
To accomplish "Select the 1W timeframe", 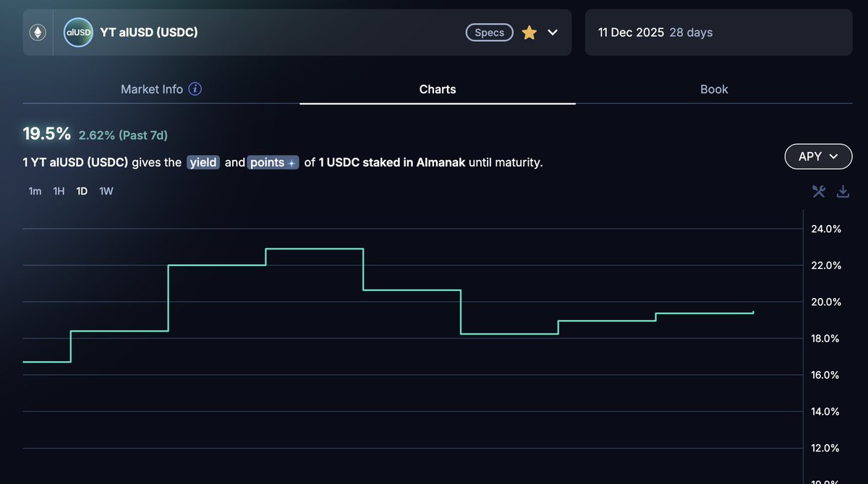I will click(106, 191).
